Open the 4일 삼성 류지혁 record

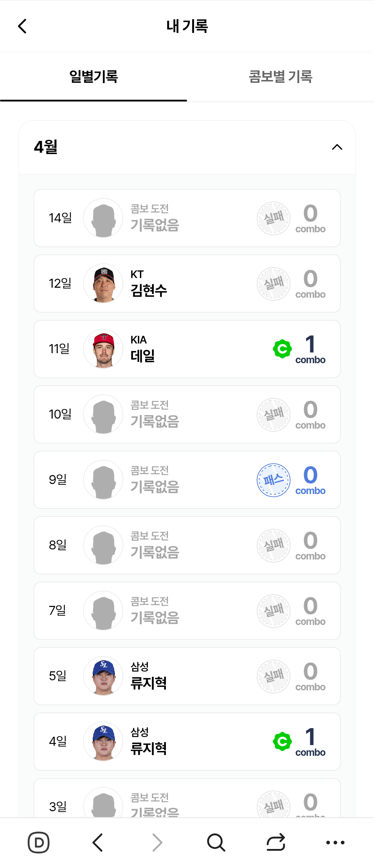pyautogui.click(x=187, y=741)
